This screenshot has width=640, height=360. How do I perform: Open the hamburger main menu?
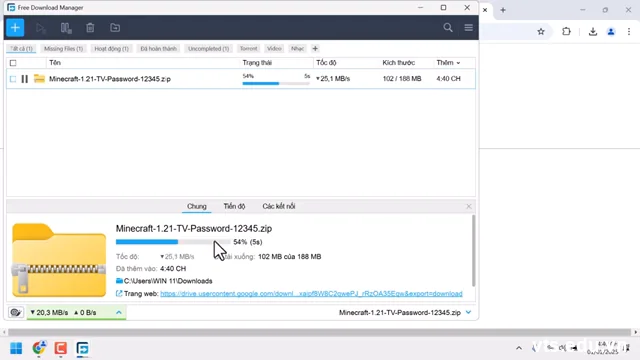(x=469, y=28)
